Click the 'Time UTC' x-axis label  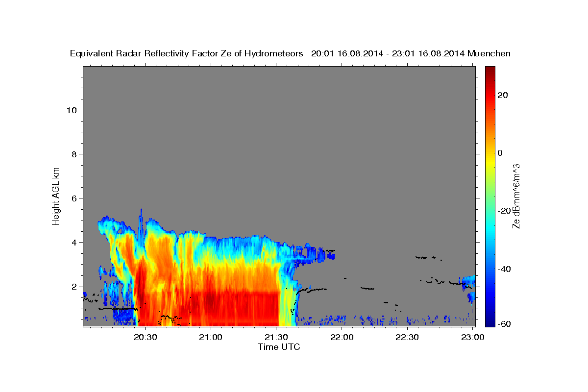pos(279,347)
